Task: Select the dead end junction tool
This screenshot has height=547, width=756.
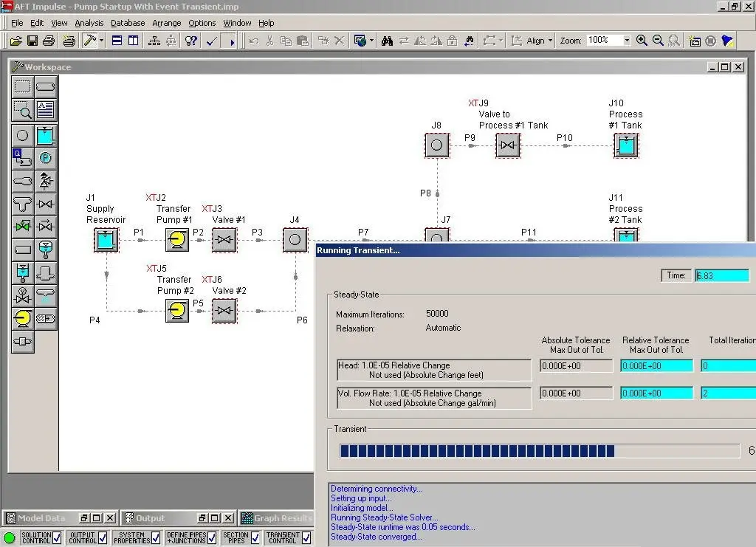Action: click(x=23, y=250)
